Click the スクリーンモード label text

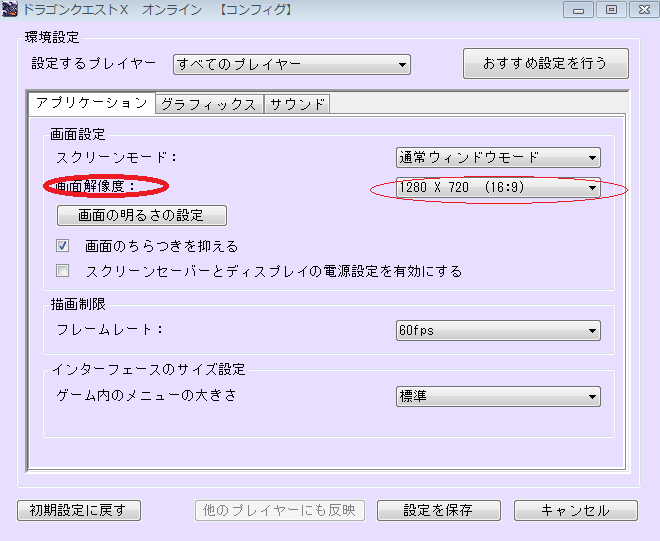(117, 158)
